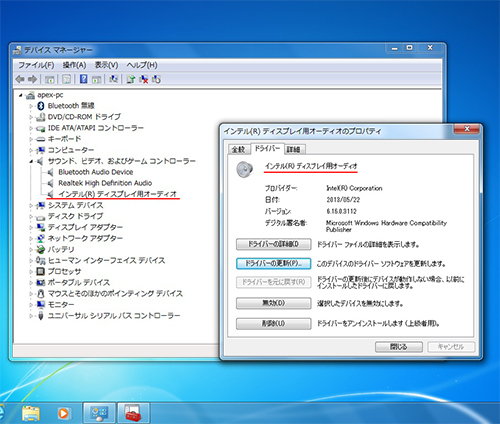This screenshot has width=500, height=424.
Task: Click the Scan for hardware changes icon
Action: (114, 79)
